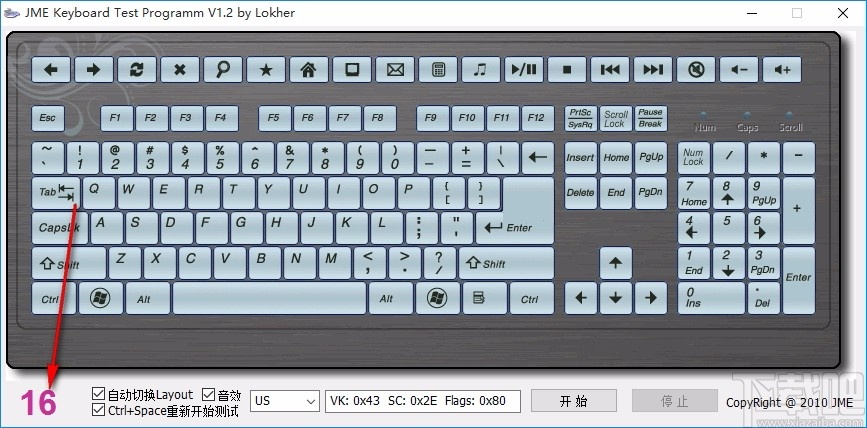Screen dimensions: 867x428
Task: Click the Music note media key
Action: pos(480,70)
